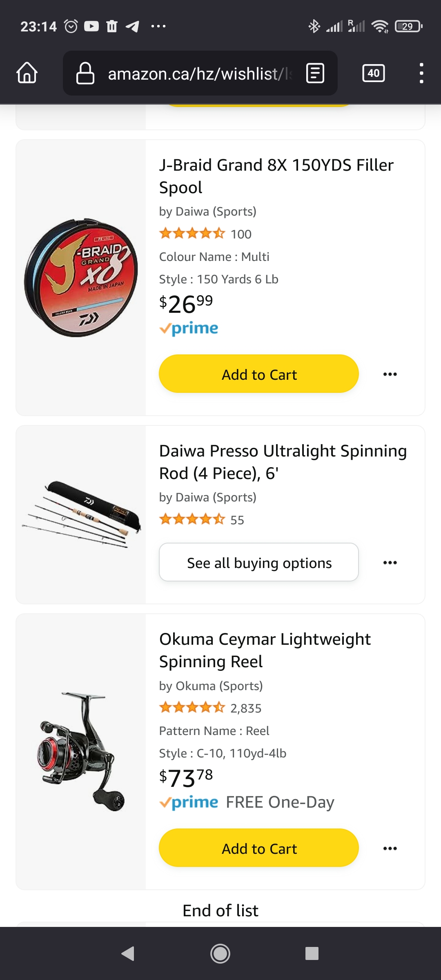Image resolution: width=441 pixels, height=980 pixels.
Task: Open J-Braid Grand 8X Filler Spool title
Action: tap(276, 176)
